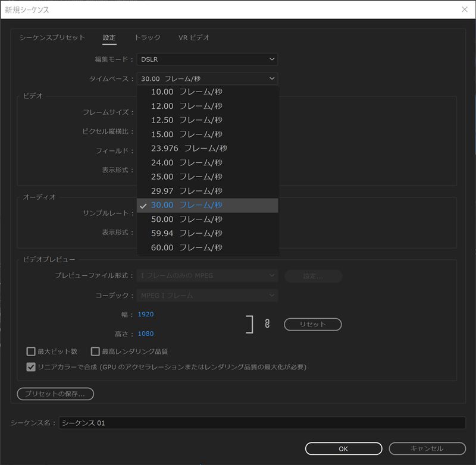476x465 pixels.
Task: Switch to the シーケンスプリセット tab
Action: (52, 37)
